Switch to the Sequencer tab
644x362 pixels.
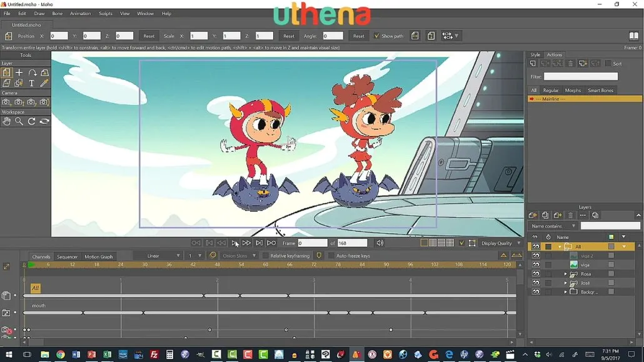click(x=67, y=256)
